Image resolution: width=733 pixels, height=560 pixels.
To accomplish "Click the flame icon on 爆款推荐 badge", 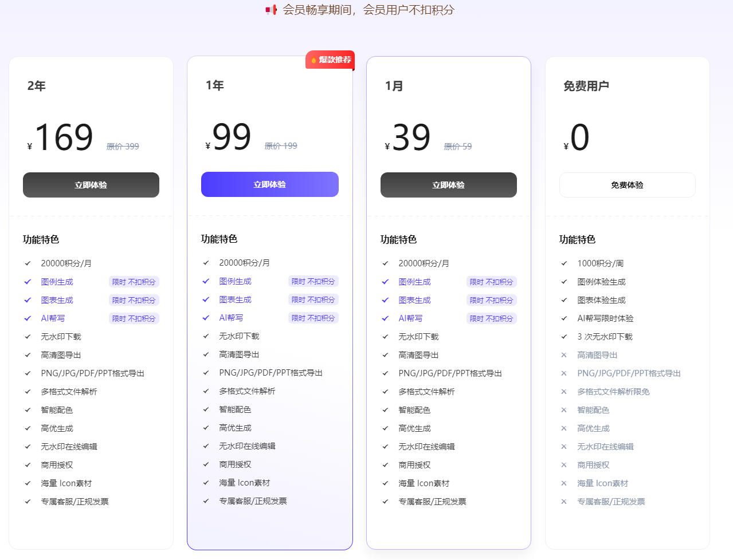I will [x=313, y=60].
